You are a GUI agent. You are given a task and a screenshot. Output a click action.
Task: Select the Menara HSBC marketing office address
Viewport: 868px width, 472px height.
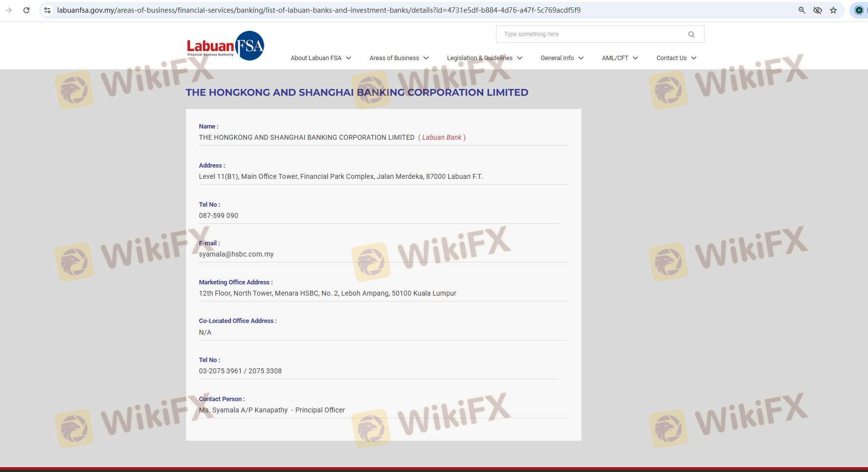[x=328, y=293]
